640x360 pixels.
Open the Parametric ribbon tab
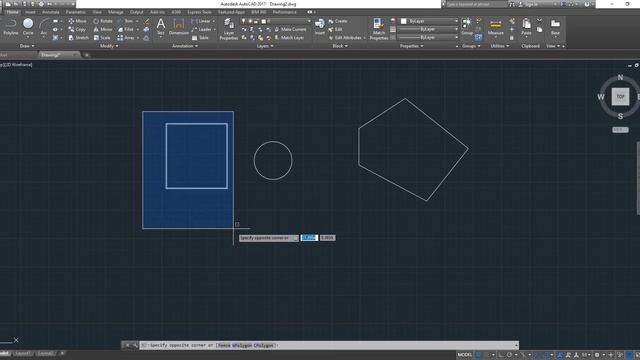76,12
